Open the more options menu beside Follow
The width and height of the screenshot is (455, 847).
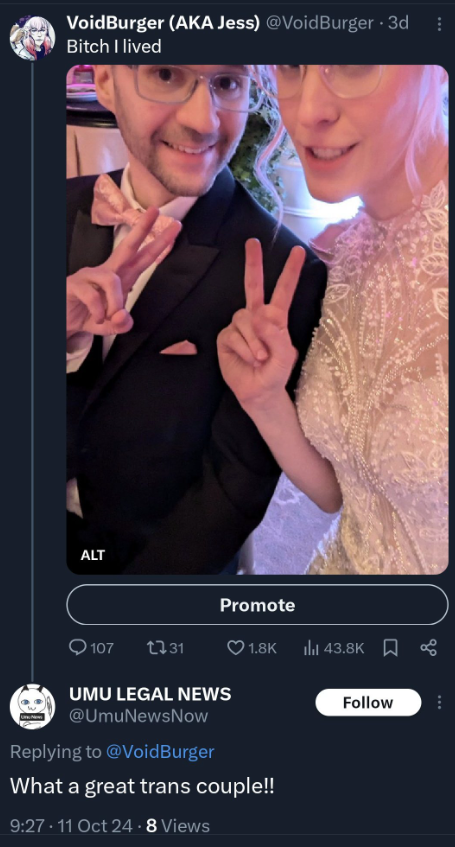[x=439, y=702]
